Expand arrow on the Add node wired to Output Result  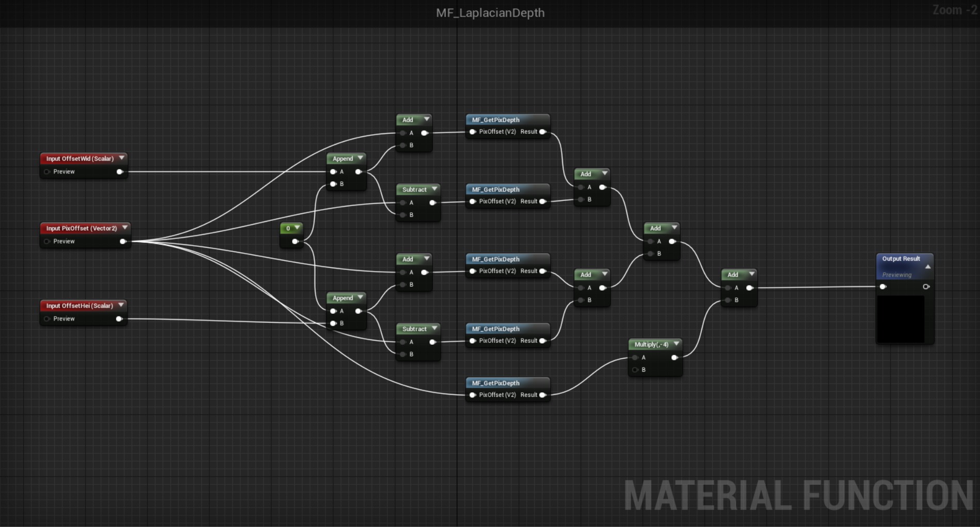point(752,274)
